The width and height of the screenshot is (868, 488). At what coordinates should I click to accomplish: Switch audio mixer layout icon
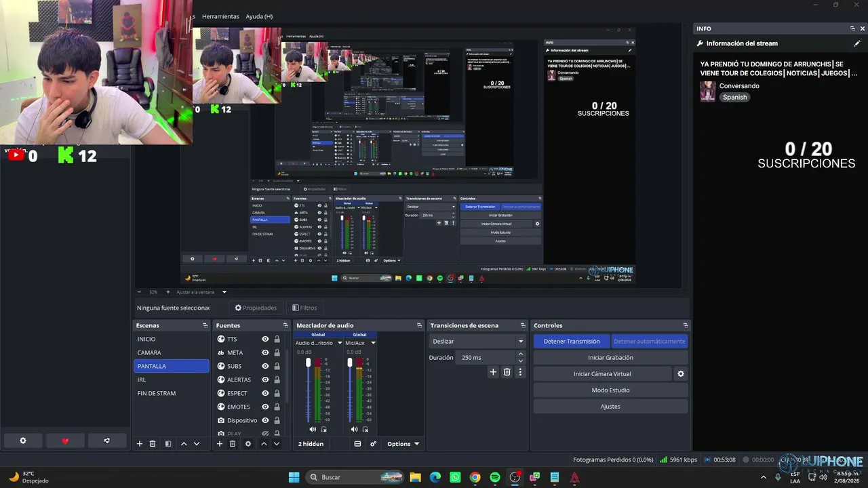(357, 444)
